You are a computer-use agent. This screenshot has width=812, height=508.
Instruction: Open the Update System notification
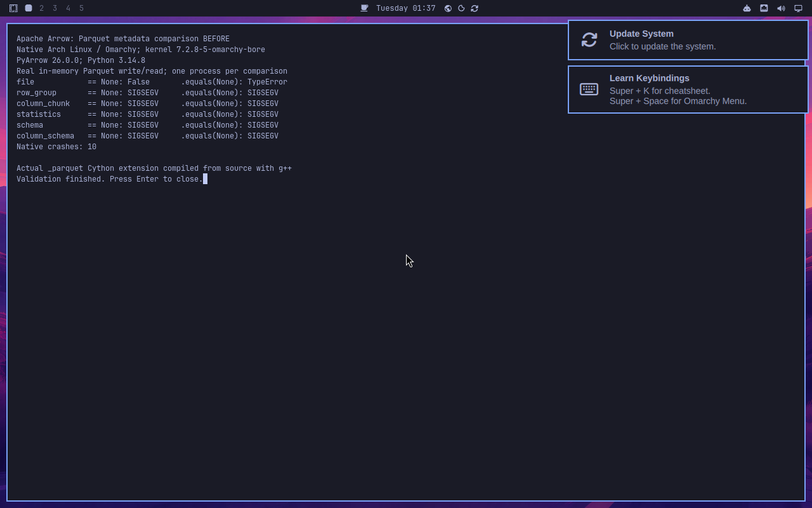[x=688, y=40]
